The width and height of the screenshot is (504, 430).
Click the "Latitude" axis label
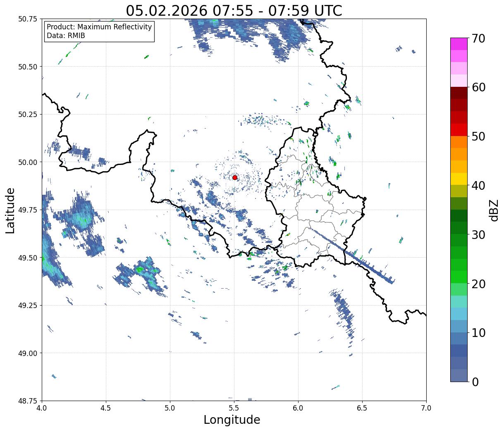click(10, 210)
